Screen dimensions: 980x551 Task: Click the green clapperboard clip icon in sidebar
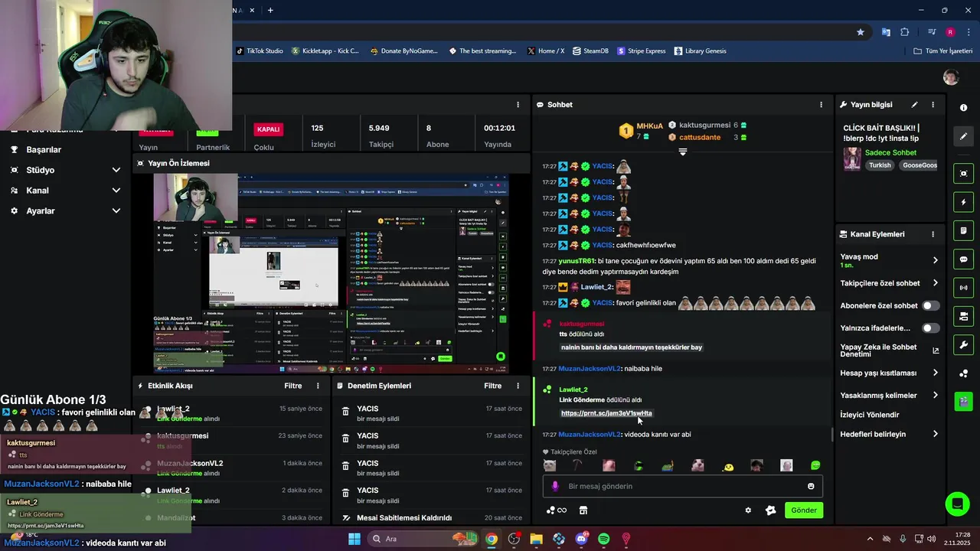coord(964,401)
